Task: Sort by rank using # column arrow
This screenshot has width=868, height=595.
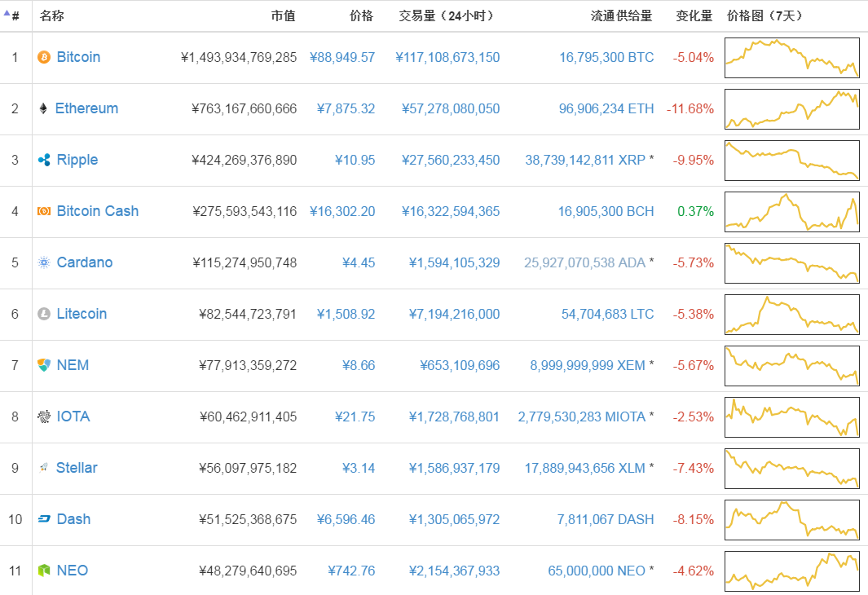Action: coord(11,15)
